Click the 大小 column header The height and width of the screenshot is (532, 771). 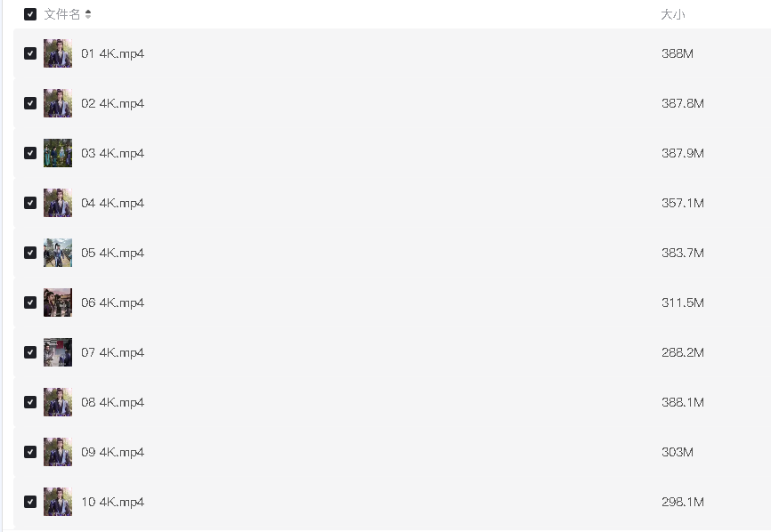[x=673, y=14]
